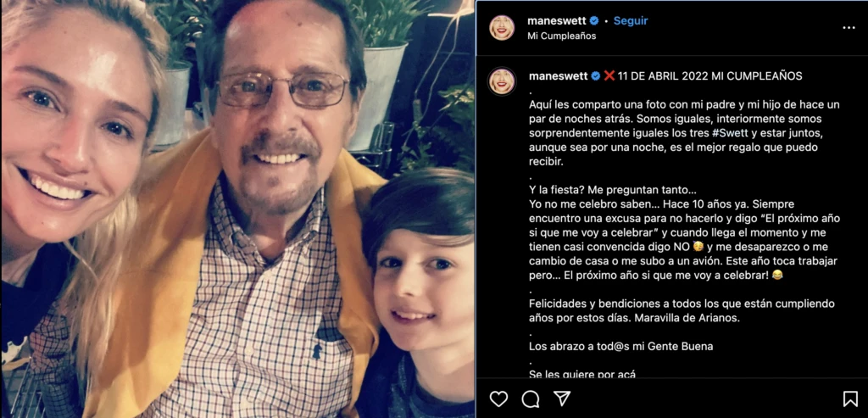This screenshot has height=418, width=868.
Task: Click the header profile avatar of maneswett
Action: click(502, 28)
